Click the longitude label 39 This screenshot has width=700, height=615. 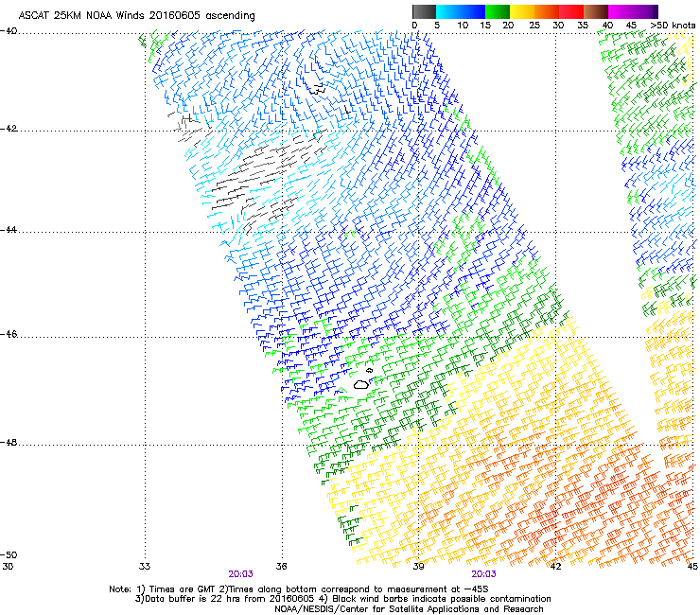point(418,567)
